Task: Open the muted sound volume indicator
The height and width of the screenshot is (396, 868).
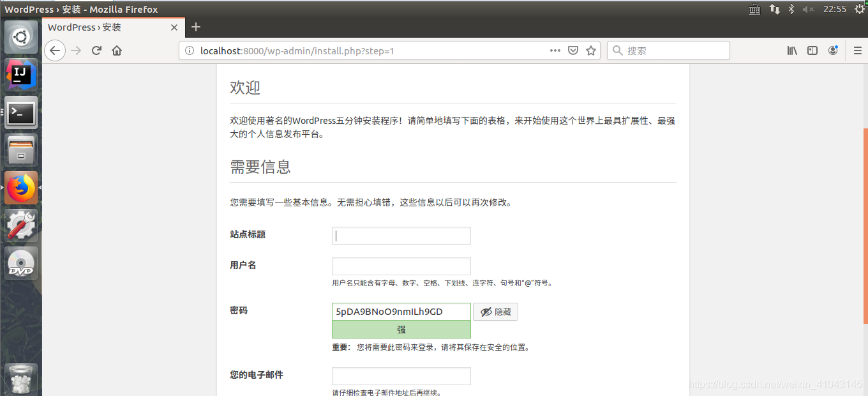Action: 808,9
